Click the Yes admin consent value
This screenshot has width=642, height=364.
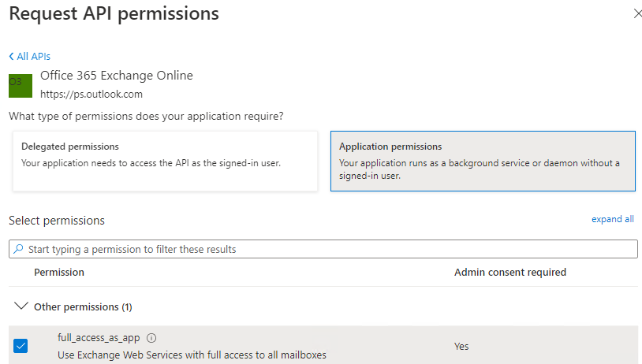pyautogui.click(x=461, y=346)
